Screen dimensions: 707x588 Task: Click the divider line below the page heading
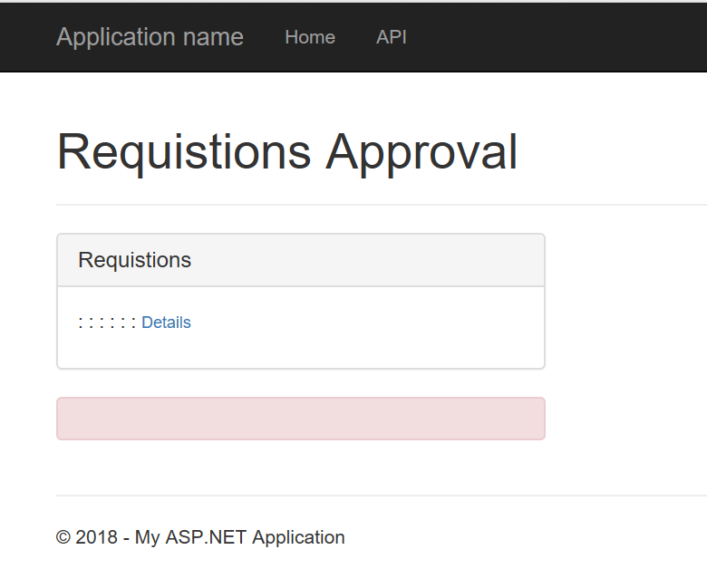click(x=382, y=205)
